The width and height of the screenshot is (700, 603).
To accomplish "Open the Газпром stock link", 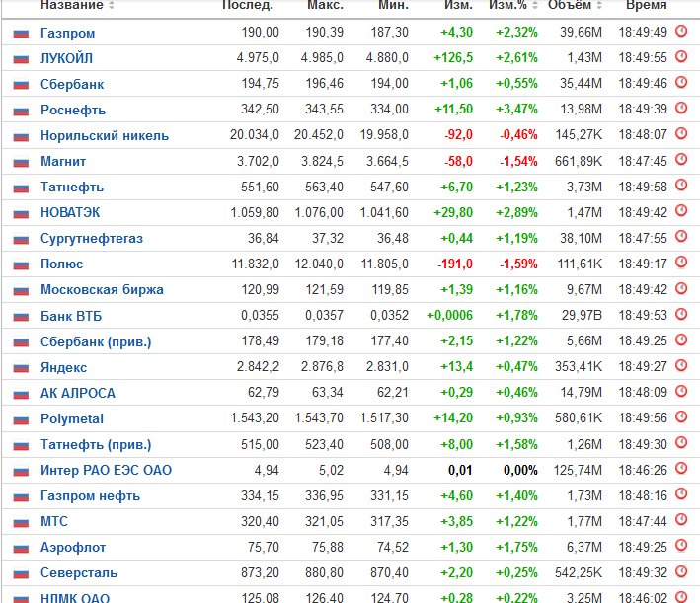I will (67, 33).
